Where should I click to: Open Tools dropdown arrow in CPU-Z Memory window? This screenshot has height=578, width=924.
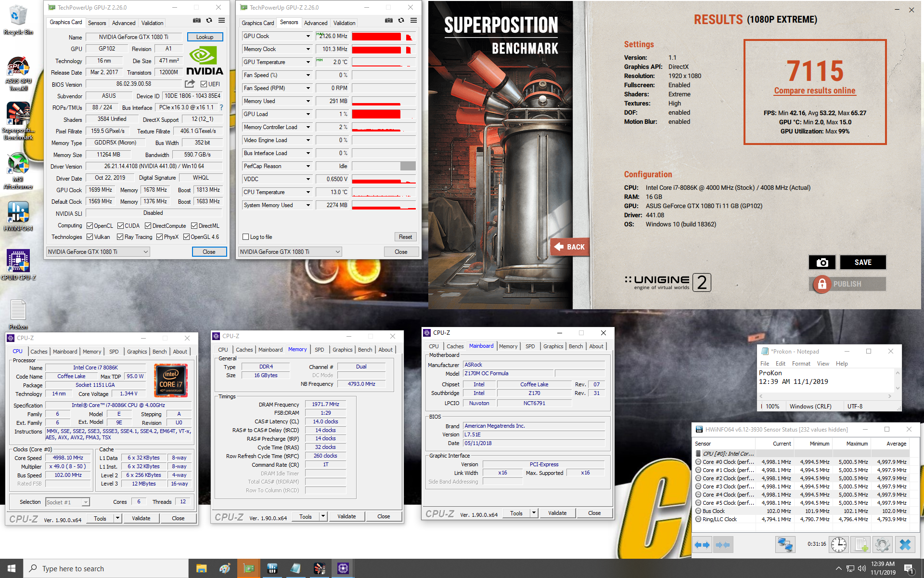click(323, 516)
